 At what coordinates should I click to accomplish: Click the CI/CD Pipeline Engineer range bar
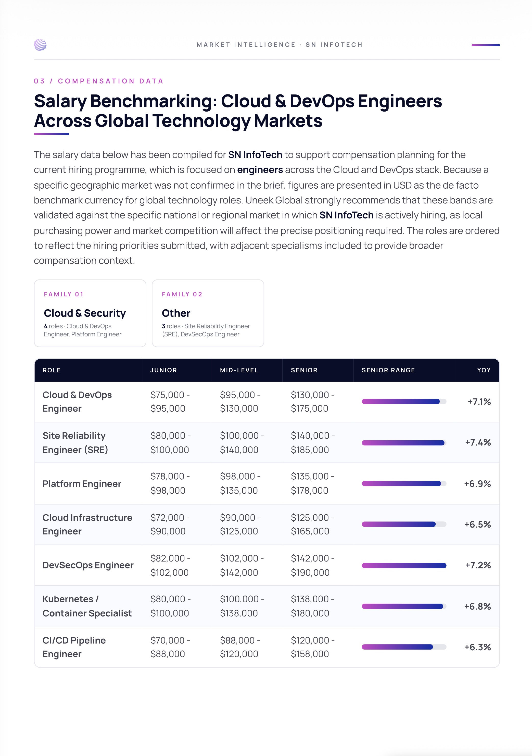pyautogui.click(x=404, y=647)
